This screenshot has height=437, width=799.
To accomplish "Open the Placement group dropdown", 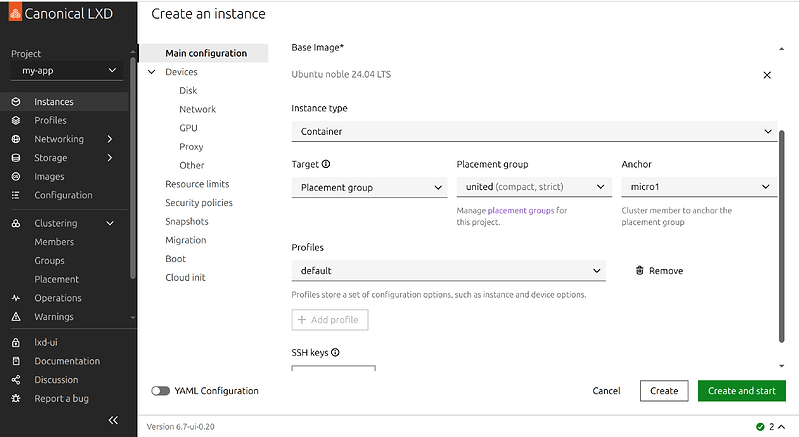I will [x=533, y=187].
